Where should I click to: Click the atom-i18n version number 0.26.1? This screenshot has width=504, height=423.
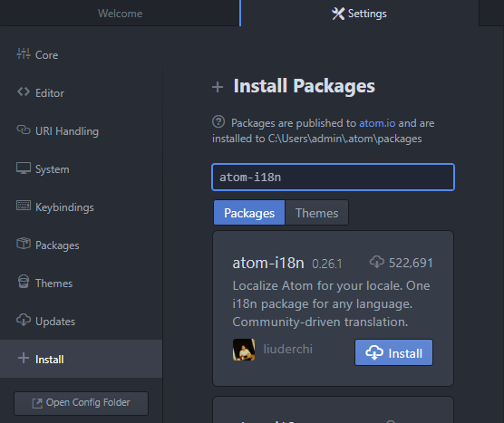coord(327,264)
